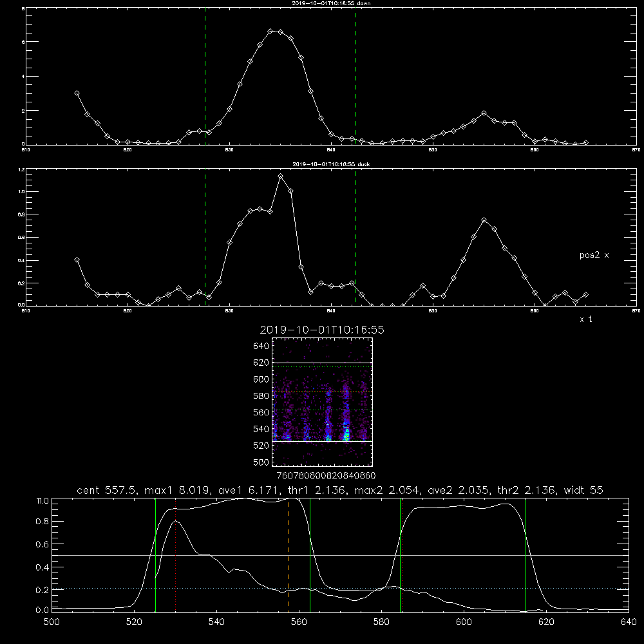Click the spectrogram image thumbnail
Image resolution: width=644 pixels, height=644 pixels.
coord(323,402)
